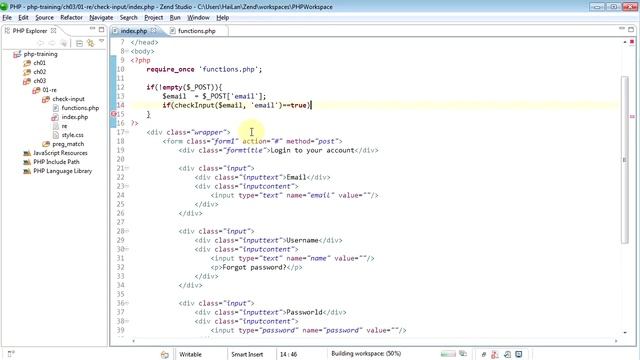This screenshot has width=640, height=360.
Task: Minimize the editor area
Action: [x=622, y=29]
